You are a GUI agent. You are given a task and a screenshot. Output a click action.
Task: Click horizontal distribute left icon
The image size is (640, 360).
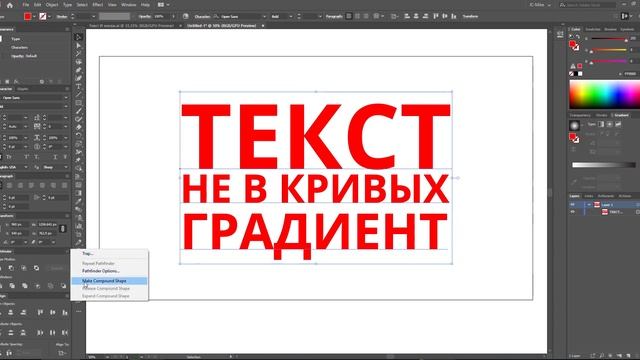(x=40, y=333)
